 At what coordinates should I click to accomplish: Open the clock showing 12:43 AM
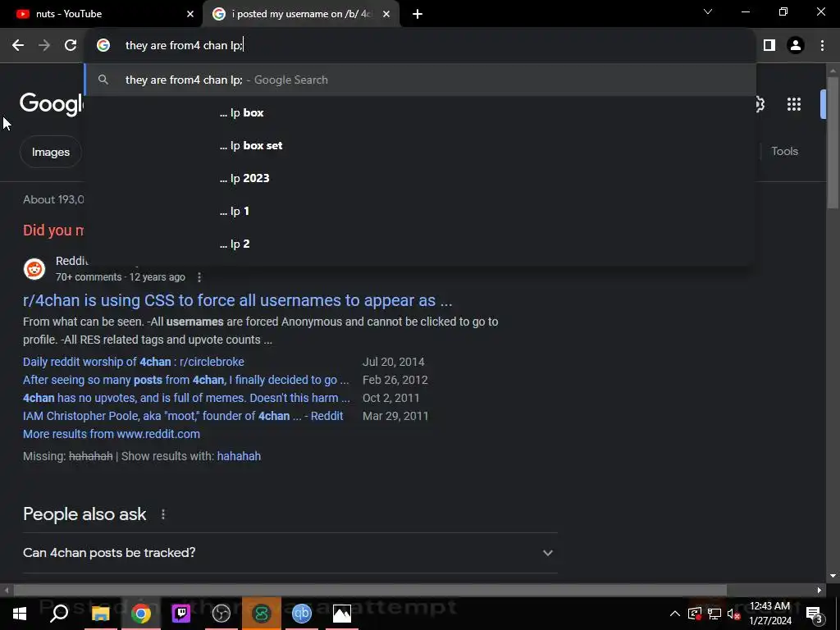point(769,614)
